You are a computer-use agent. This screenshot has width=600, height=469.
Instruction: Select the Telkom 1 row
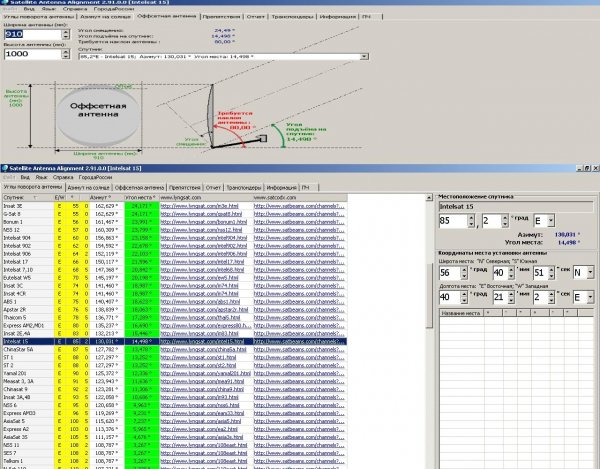point(174,461)
